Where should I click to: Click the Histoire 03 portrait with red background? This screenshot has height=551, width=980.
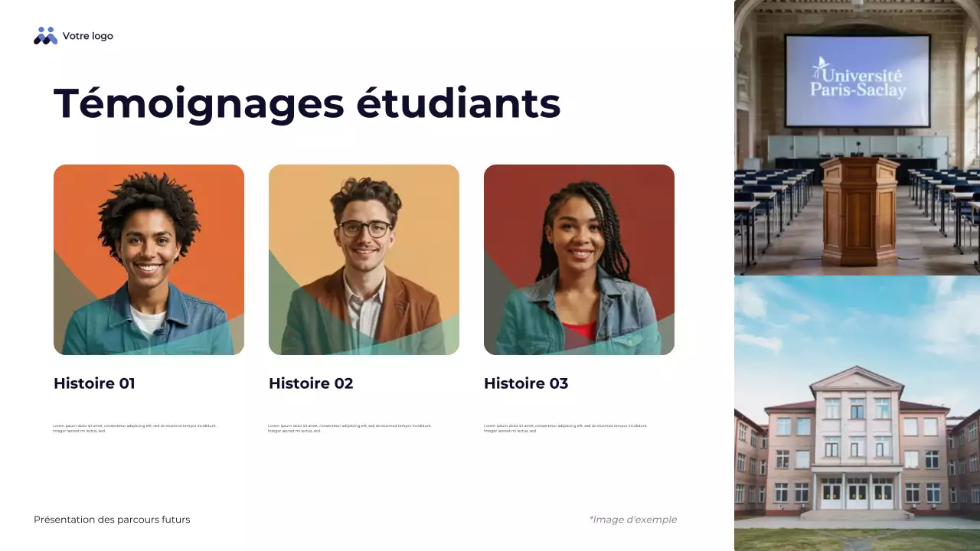pos(579,259)
